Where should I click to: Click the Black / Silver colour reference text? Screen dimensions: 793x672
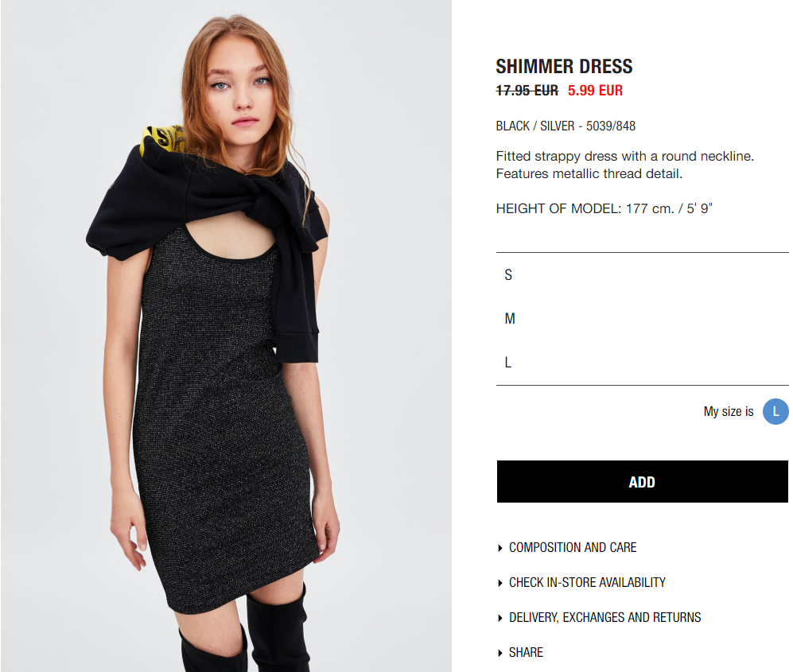(566, 126)
